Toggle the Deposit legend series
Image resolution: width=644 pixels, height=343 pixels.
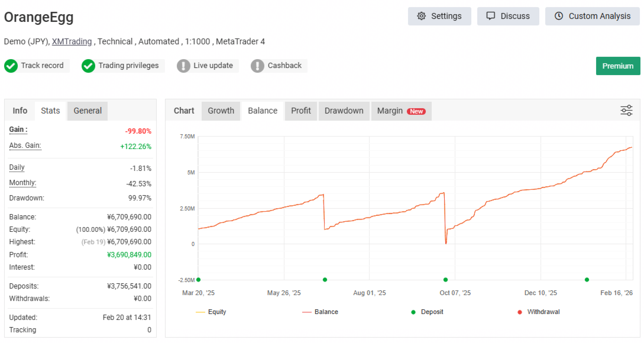click(427, 312)
